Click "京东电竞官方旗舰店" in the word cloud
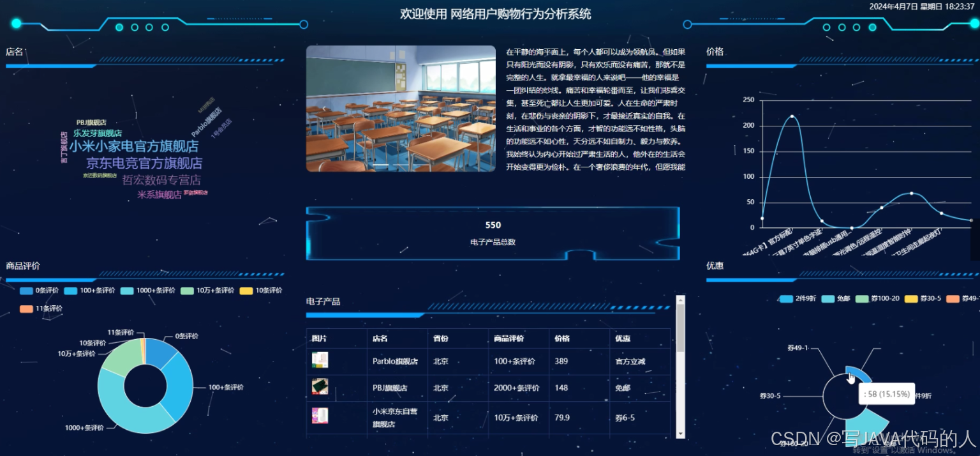Viewport: 980px width, 456px height. point(143,163)
